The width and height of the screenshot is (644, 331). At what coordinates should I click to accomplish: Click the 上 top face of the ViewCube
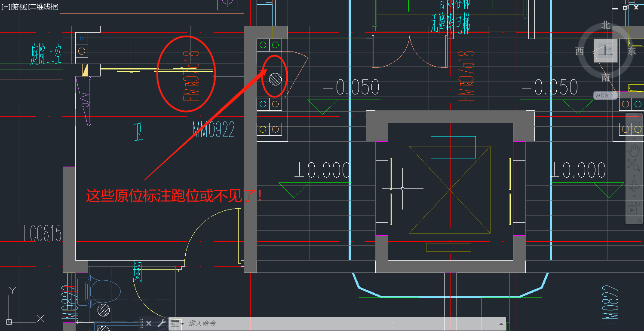pos(606,51)
